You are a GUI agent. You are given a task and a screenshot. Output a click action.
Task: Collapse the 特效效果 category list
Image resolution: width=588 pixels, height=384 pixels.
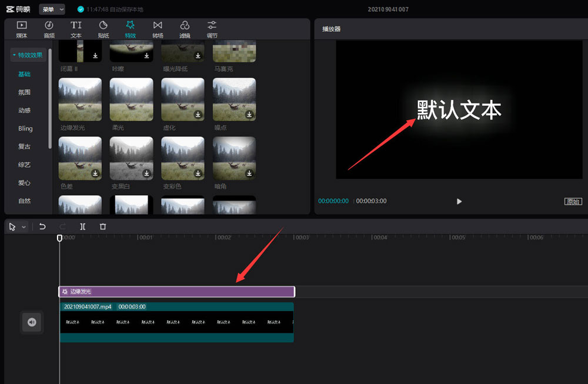click(28, 55)
